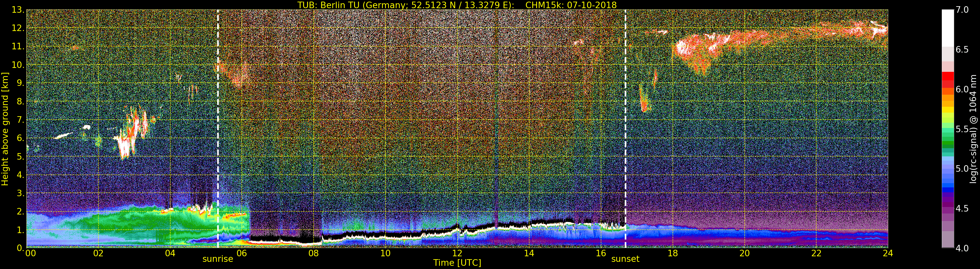The image size is (980, 269).
Task: Select the time-axis tick label "20"
Action: point(744,253)
